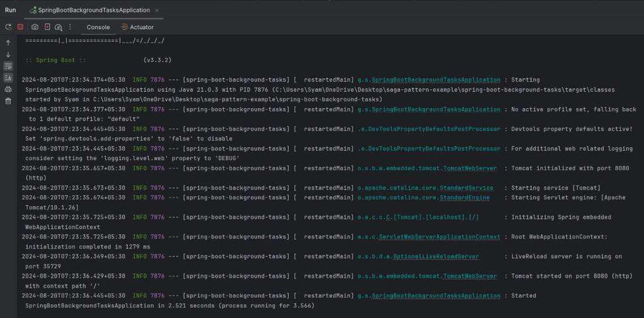The height and width of the screenshot is (318, 644).
Task: Toggle soft-wrap in the console
Action: point(8,66)
